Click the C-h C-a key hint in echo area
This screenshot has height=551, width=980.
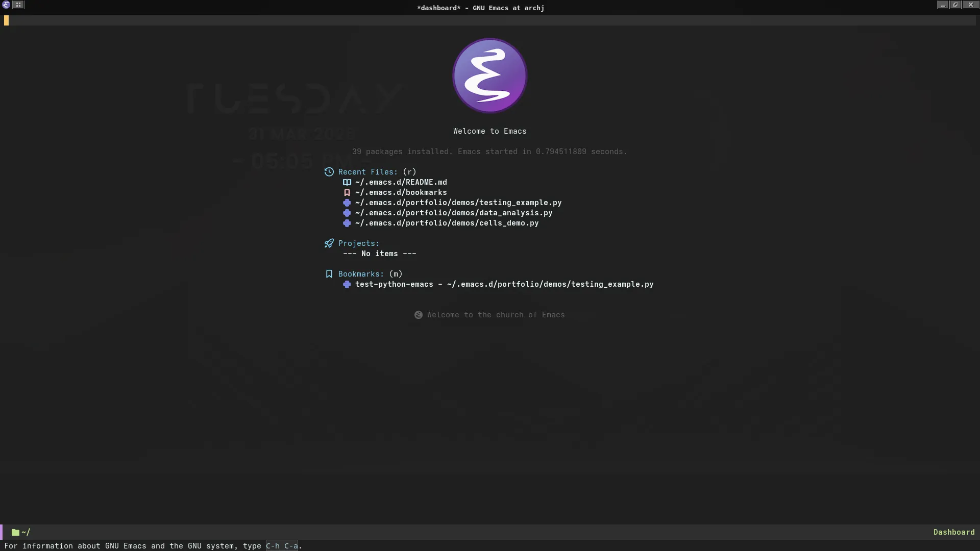click(282, 546)
